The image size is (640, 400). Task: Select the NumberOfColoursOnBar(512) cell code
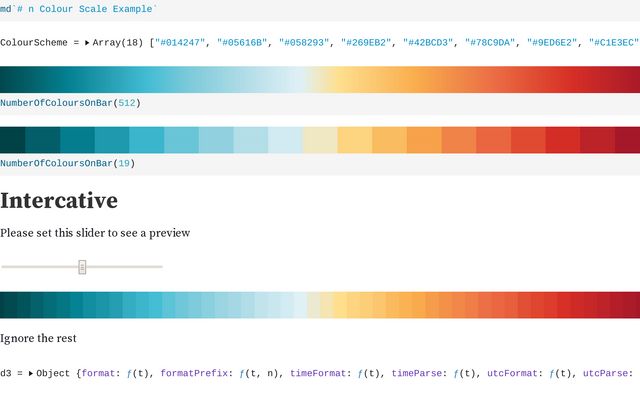click(x=70, y=103)
